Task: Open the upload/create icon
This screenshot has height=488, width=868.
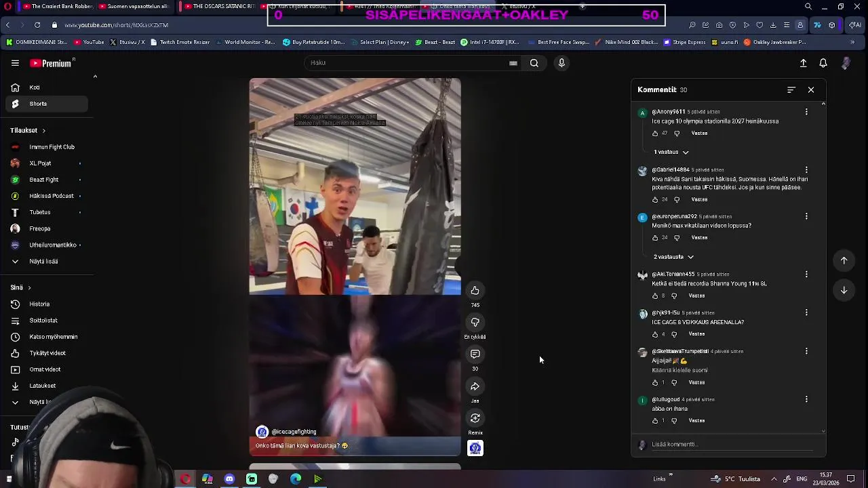Action: (x=803, y=63)
